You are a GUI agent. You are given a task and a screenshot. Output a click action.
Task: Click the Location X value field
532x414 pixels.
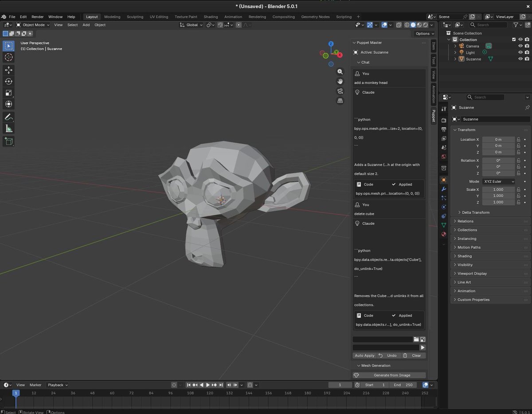click(498, 139)
